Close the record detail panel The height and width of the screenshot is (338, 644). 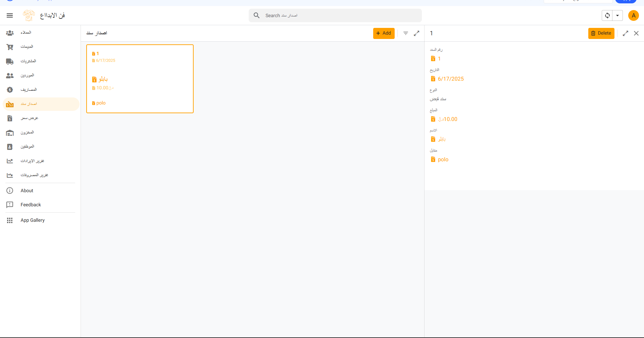636,33
